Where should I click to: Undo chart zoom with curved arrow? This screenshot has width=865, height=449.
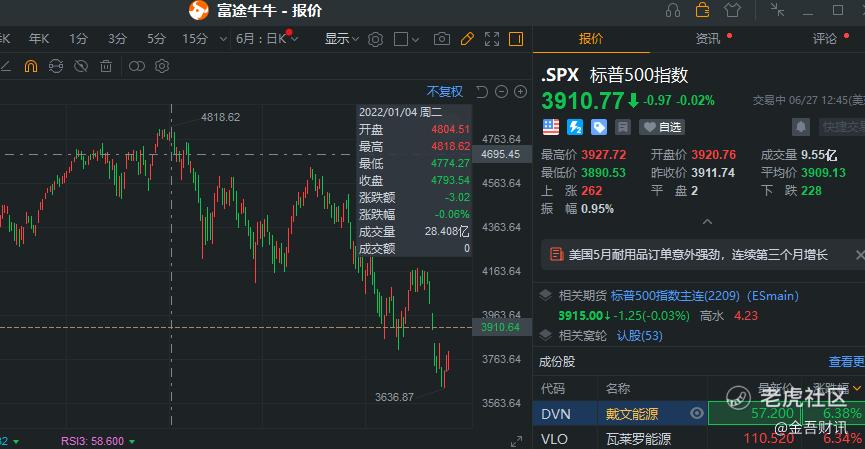[x=482, y=92]
